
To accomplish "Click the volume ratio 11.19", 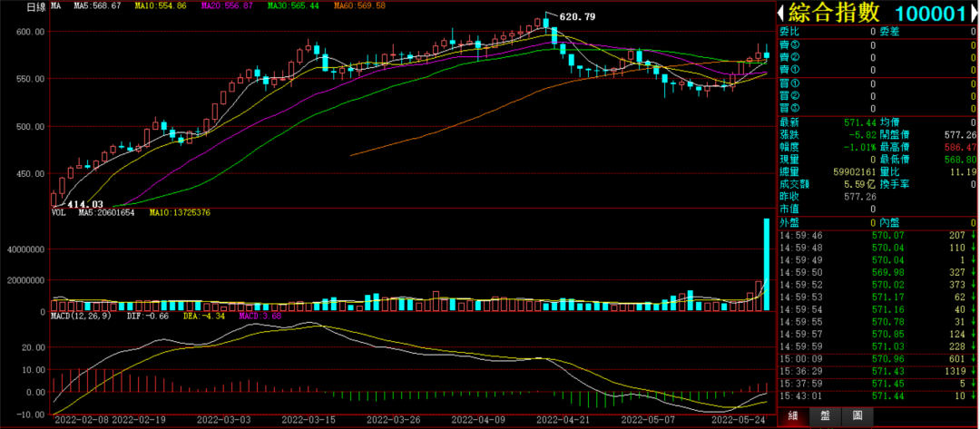I will [x=963, y=171].
